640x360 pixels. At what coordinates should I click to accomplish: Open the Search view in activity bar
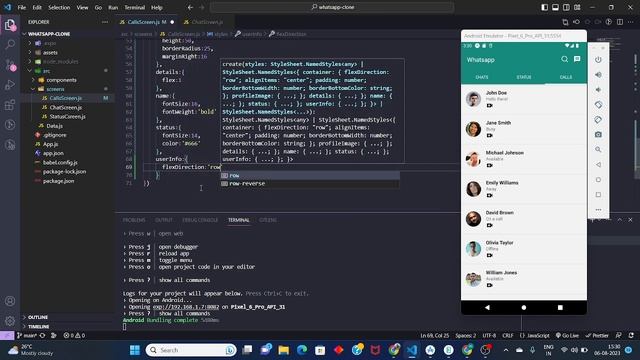pos(10,44)
